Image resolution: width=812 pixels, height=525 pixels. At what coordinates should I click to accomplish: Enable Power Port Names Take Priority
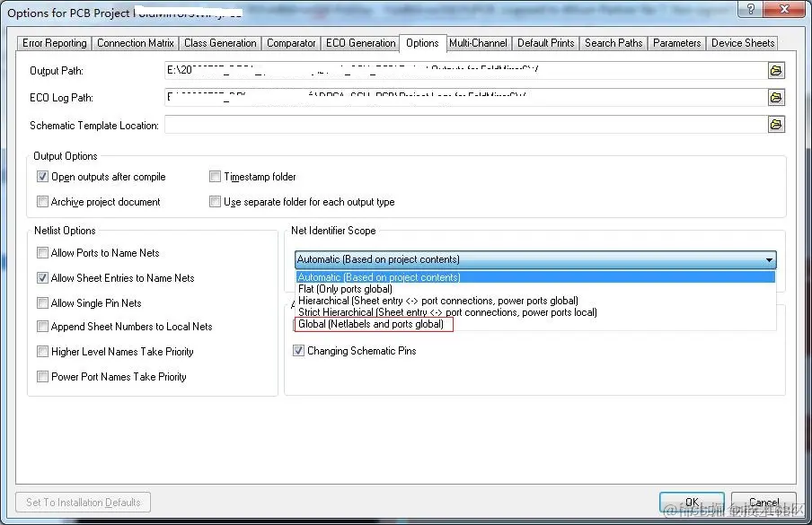click(x=42, y=377)
